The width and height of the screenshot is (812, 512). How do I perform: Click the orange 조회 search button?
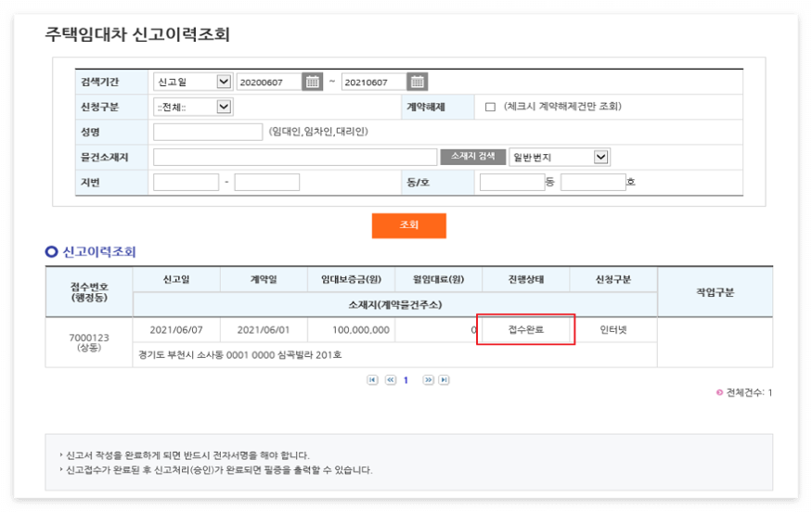point(408,225)
